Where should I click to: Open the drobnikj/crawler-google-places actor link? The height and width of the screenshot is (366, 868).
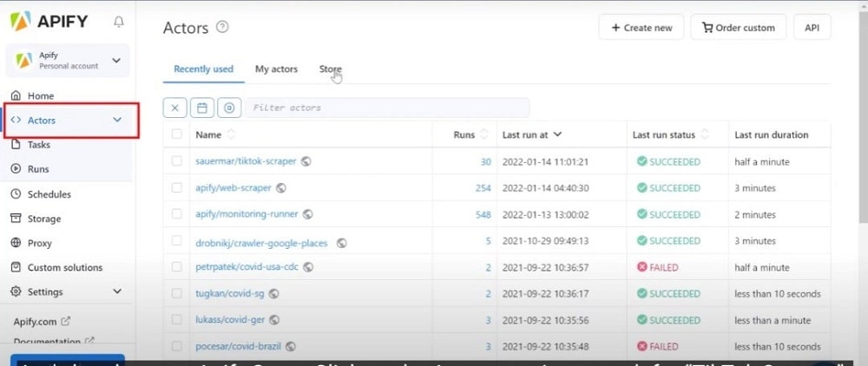pyautogui.click(x=261, y=243)
